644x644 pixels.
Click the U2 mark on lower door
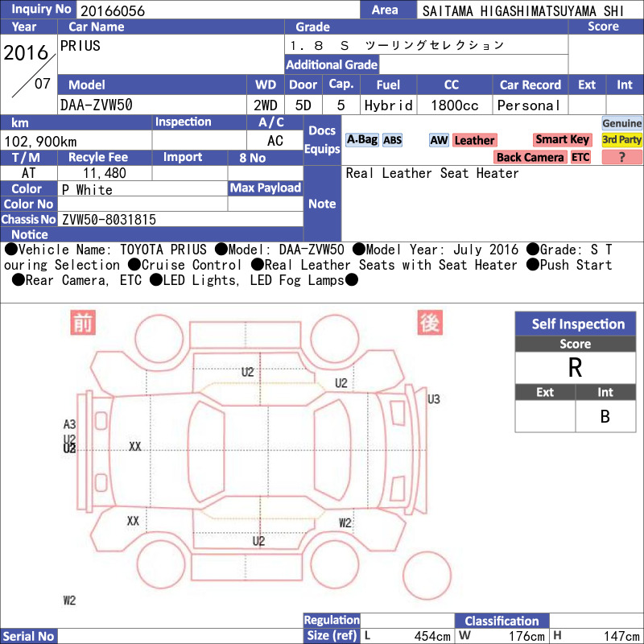258,541
